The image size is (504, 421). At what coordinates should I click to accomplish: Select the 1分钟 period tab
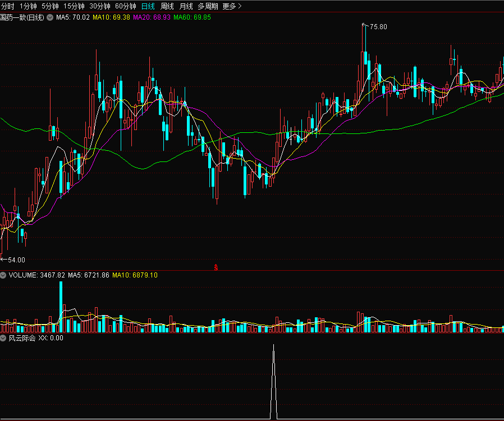[x=28, y=6]
